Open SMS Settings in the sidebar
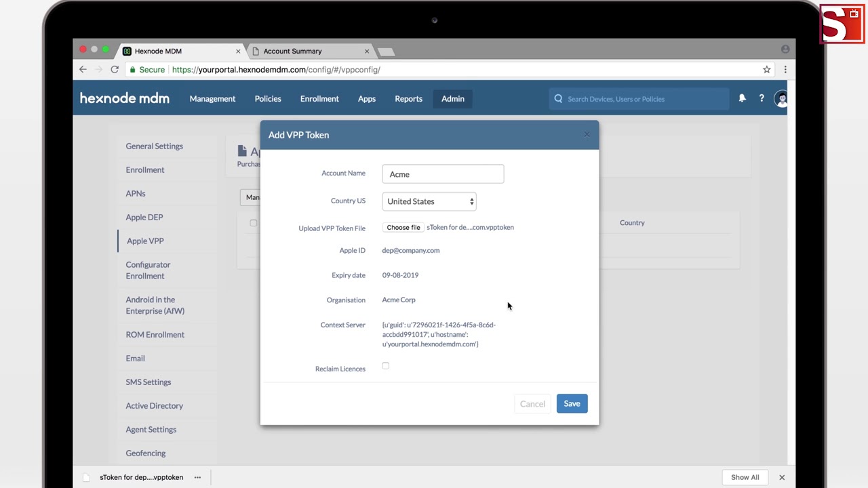 [x=148, y=382]
